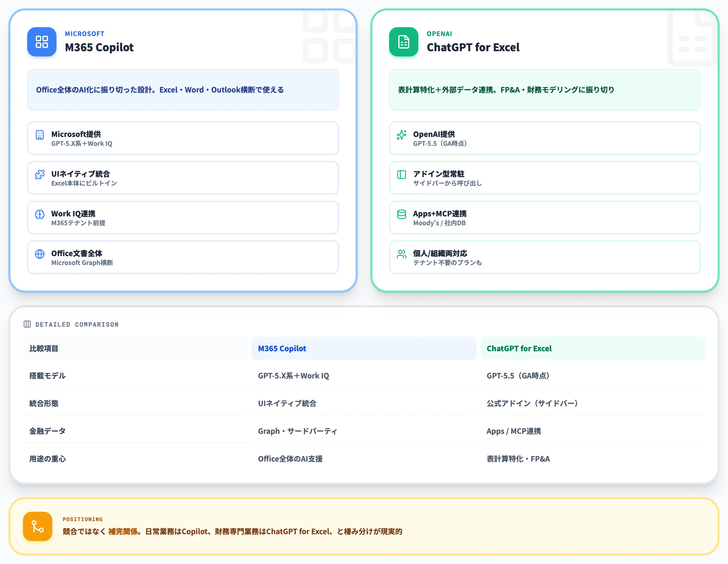The height and width of the screenshot is (564, 728).
Task: Click the ChatGPT for Excel table column header
Action: tap(593, 348)
